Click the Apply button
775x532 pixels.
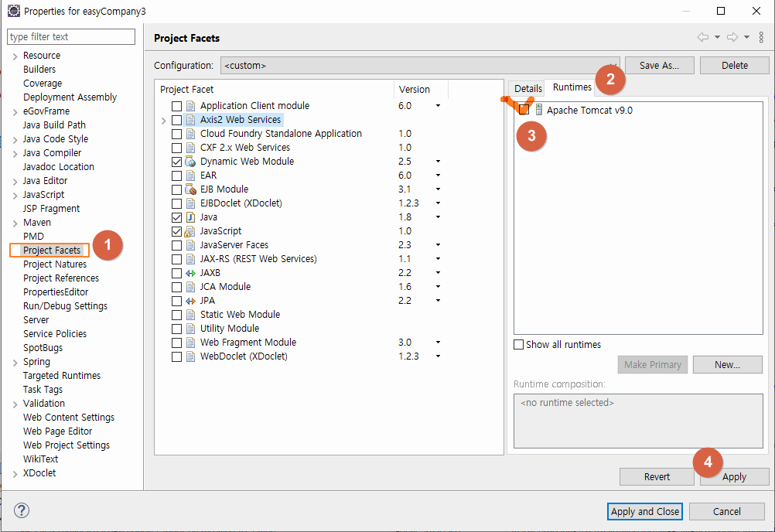(735, 476)
